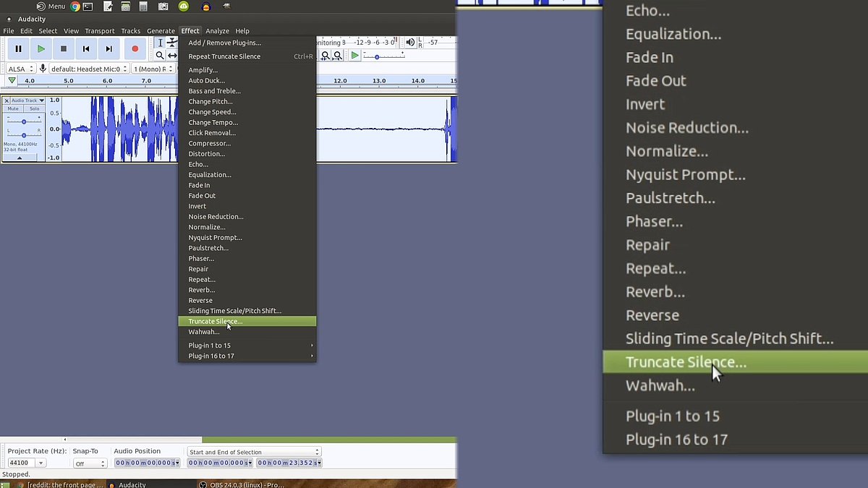This screenshot has width=868, height=488.
Task: Choose the Change Tempo effect
Action: pyautogui.click(x=247, y=122)
